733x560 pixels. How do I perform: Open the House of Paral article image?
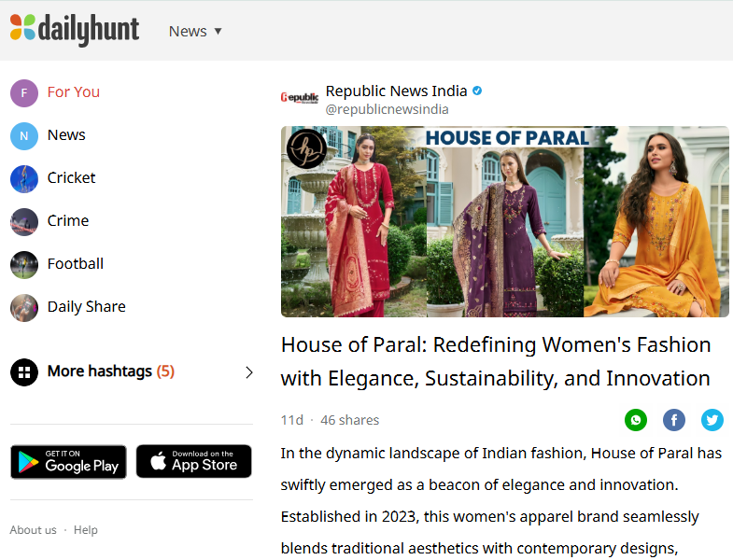click(505, 221)
